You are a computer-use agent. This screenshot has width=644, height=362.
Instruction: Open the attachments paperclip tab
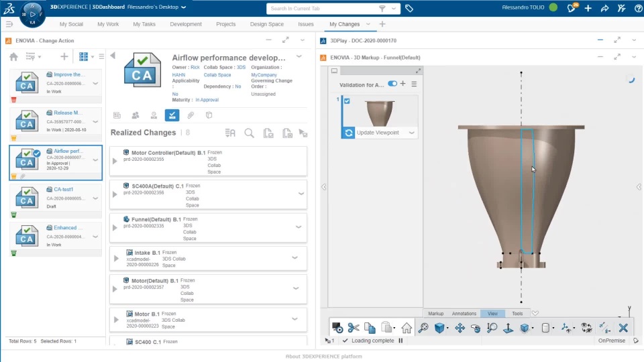(x=191, y=115)
